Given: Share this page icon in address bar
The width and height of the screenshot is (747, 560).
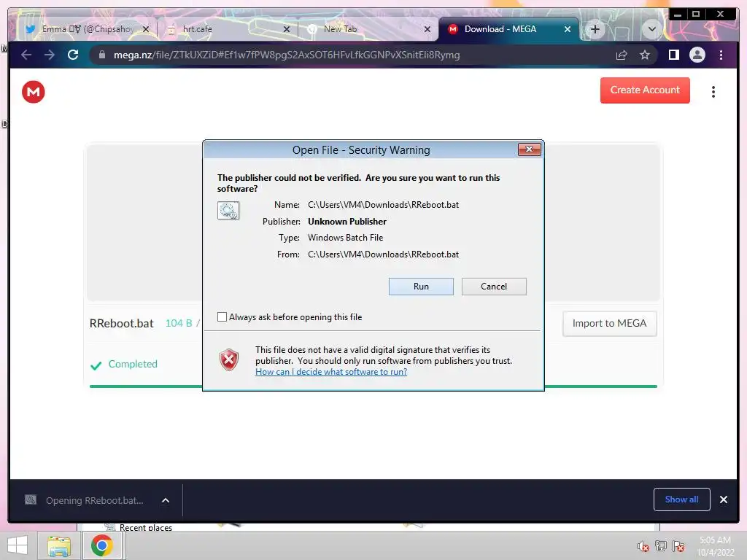Looking at the screenshot, I should click(622, 55).
